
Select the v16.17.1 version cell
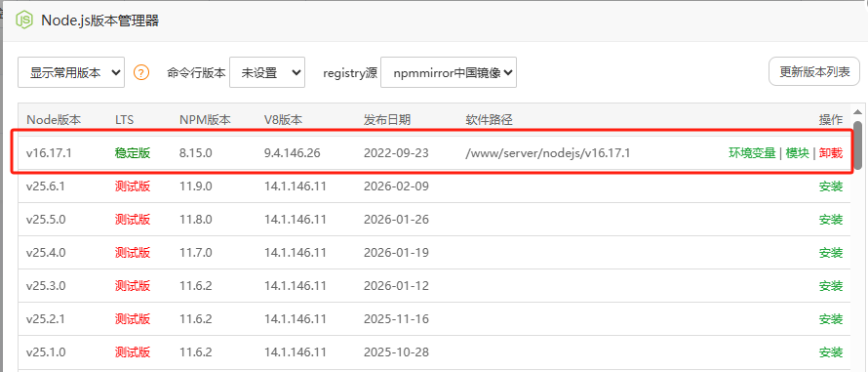click(x=49, y=153)
